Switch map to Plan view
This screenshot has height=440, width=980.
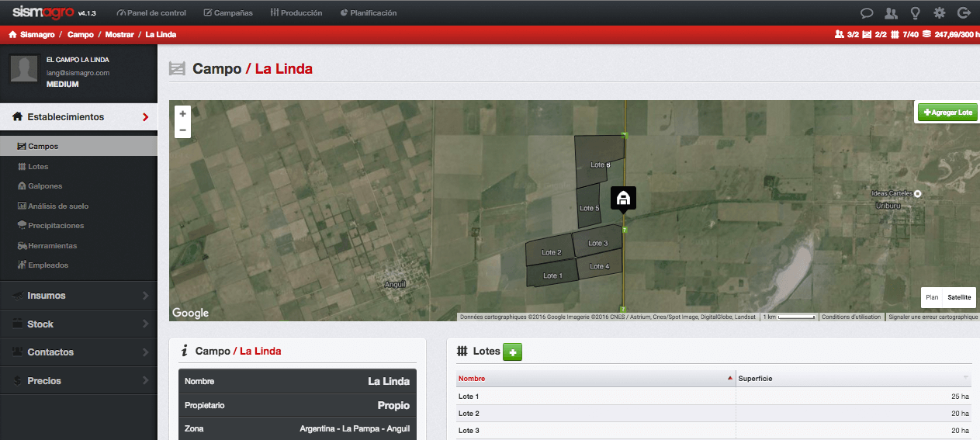click(x=932, y=297)
